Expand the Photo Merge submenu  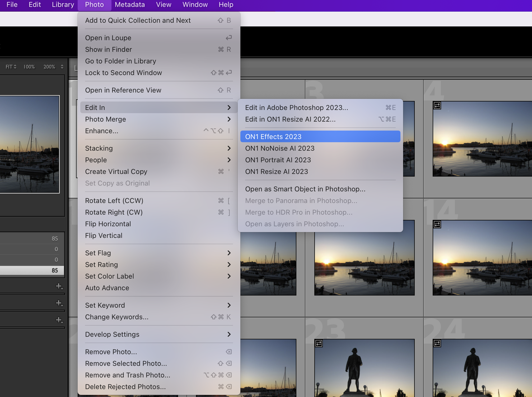pyautogui.click(x=159, y=119)
